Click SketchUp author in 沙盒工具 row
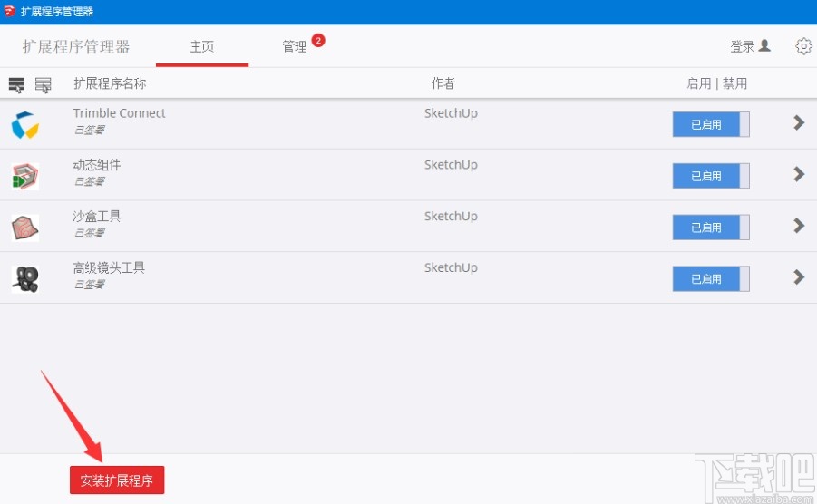Screen dimensions: 817x504 451,217
